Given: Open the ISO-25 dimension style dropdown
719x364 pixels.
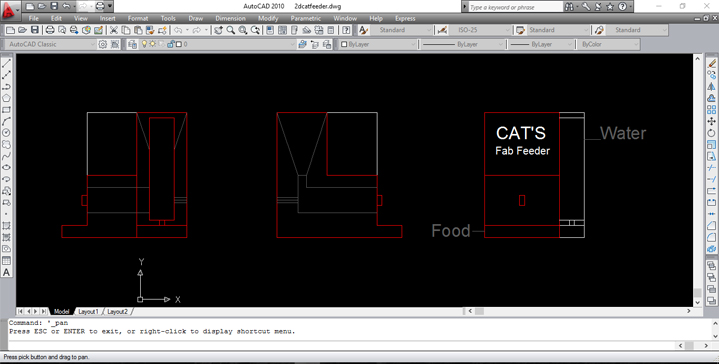Looking at the screenshot, I should coord(480,30).
